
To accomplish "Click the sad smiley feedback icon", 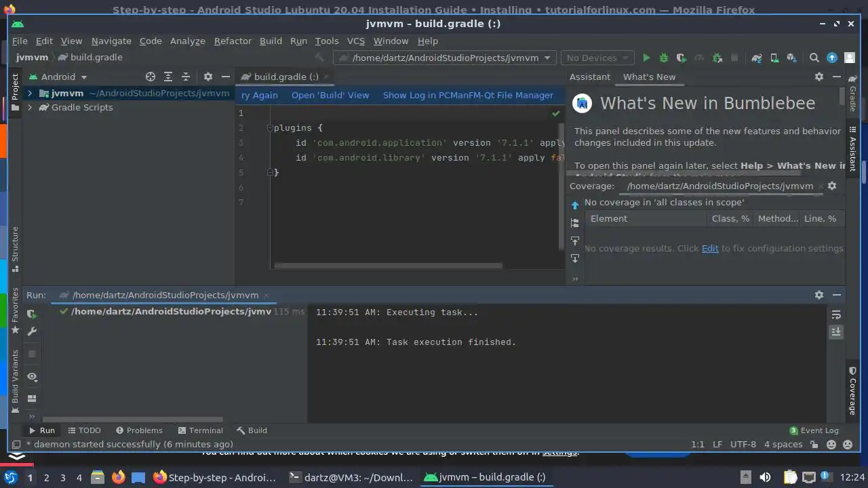I will 848,445.
